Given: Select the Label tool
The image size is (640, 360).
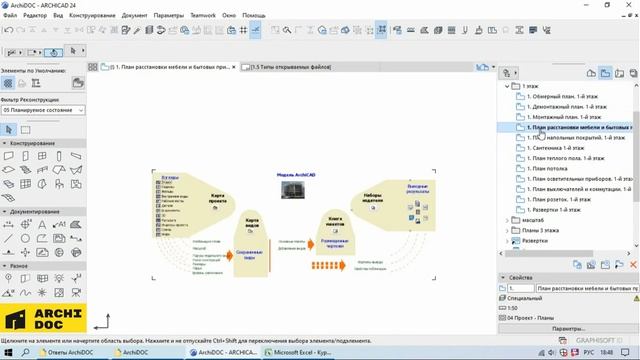Looking at the screenshot, I should coord(59,224).
